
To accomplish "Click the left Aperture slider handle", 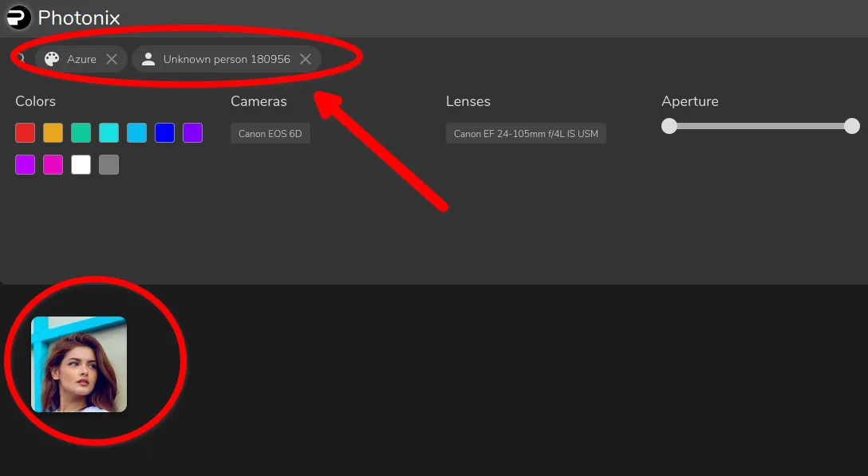I will 669,126.
